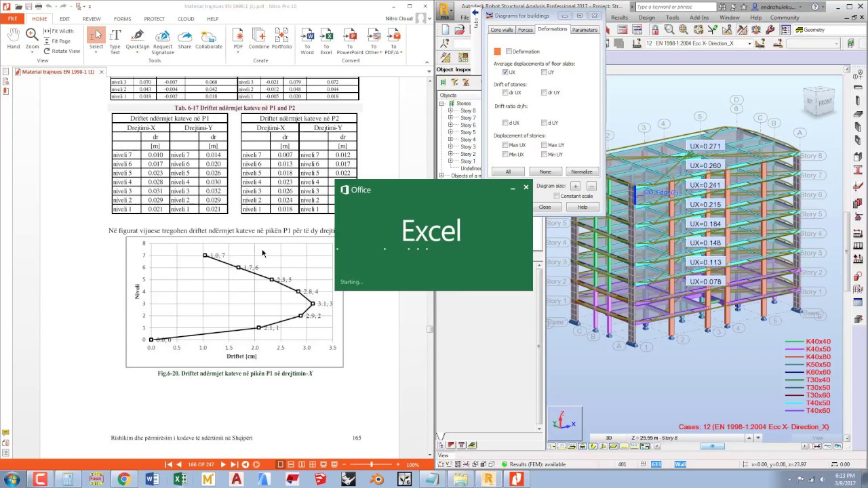Click the None button in Diagrams dialog
This screenshot has width=868, height=488.
point(545,171)
